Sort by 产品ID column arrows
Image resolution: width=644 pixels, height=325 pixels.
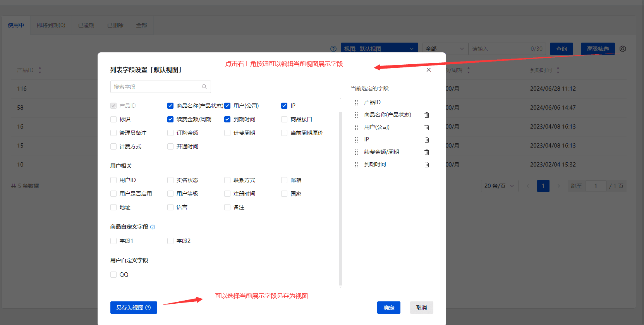pos(40,70)
